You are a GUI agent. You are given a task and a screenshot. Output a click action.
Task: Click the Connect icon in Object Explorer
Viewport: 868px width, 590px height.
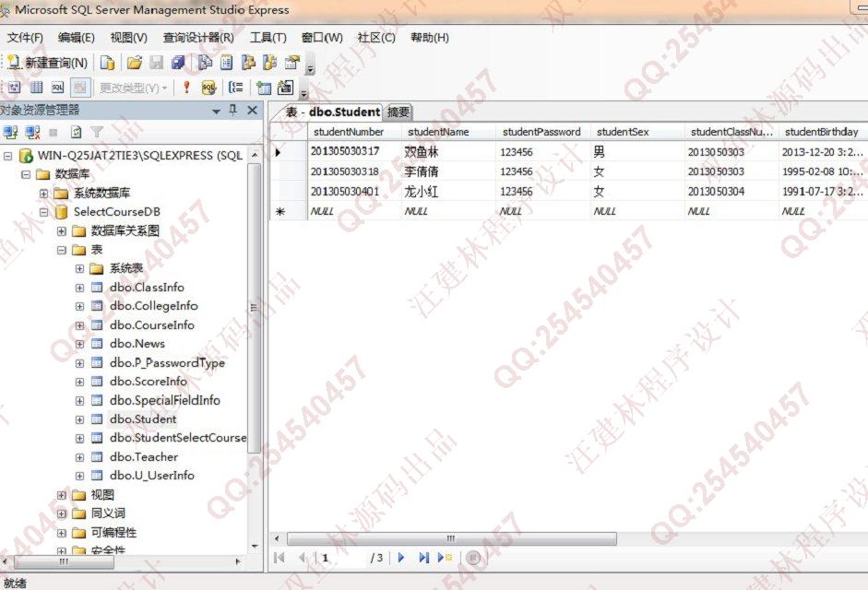(10, 132)
